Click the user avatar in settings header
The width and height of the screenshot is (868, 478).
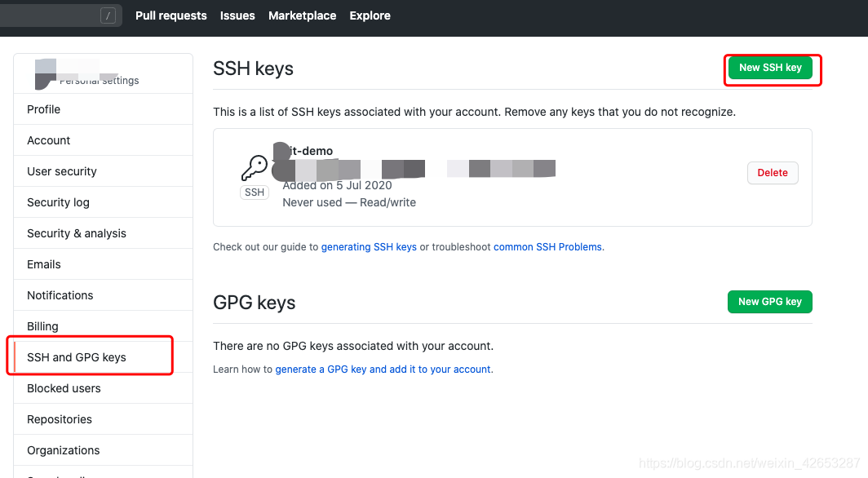(46, 74)
